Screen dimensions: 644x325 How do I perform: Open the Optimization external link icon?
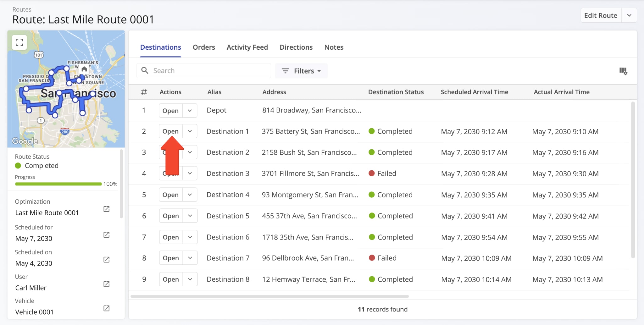point(107,209)
